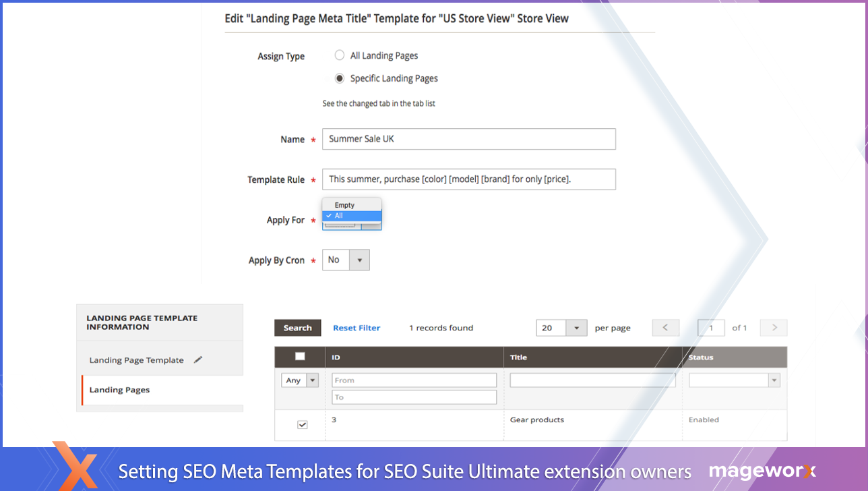The image size is (868, 491).
Task: Go to next page with right arrow
Action: tap(774, 328)
